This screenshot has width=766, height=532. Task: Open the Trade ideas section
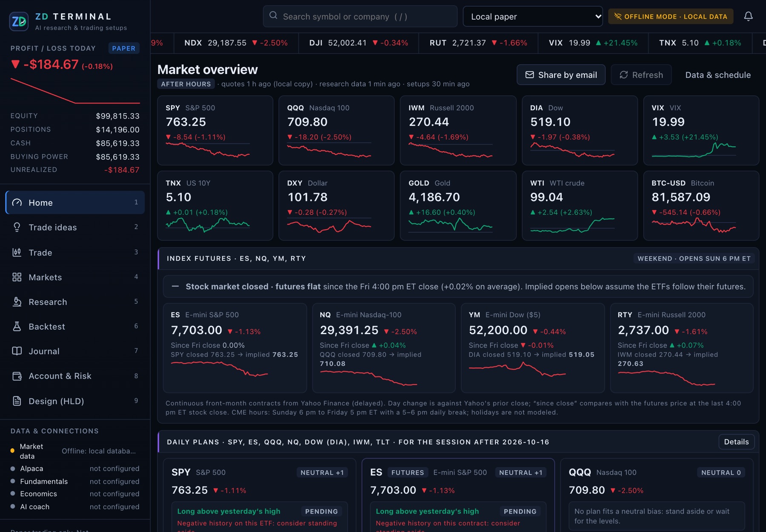coord(75,228)
